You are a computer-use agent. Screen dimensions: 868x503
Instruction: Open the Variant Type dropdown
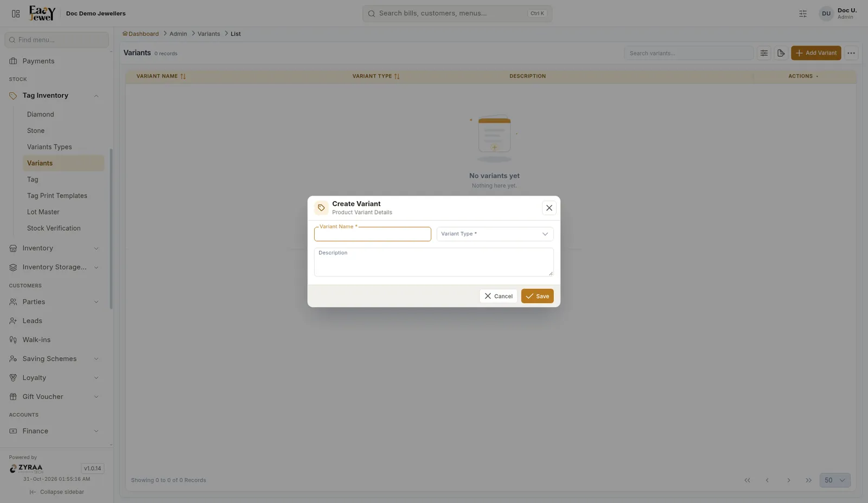coord(495,234)
